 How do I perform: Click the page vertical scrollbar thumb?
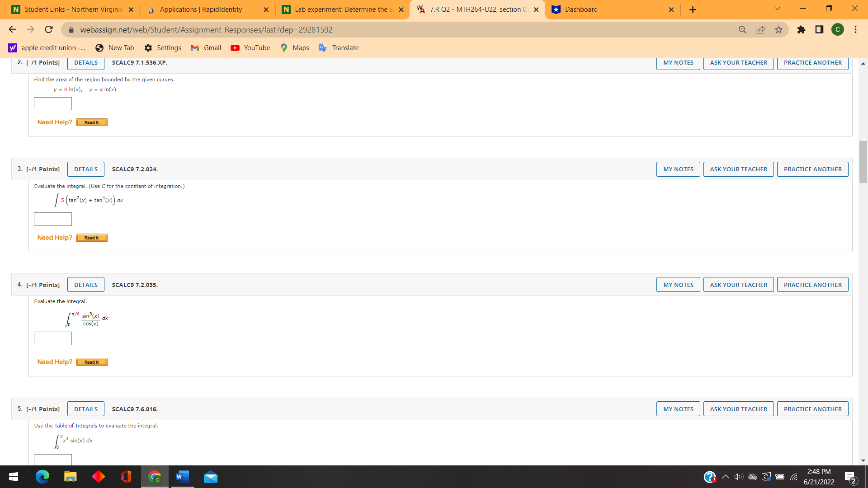(863, 161)
